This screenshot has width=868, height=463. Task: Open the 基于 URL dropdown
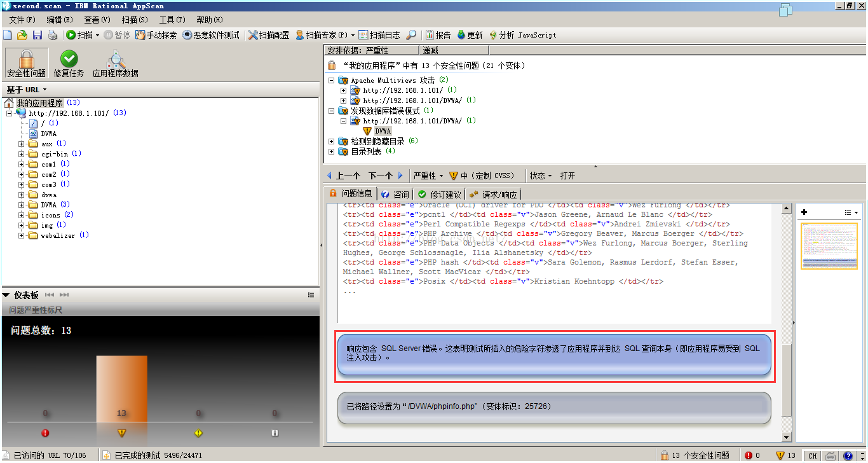tap(27, 90)
